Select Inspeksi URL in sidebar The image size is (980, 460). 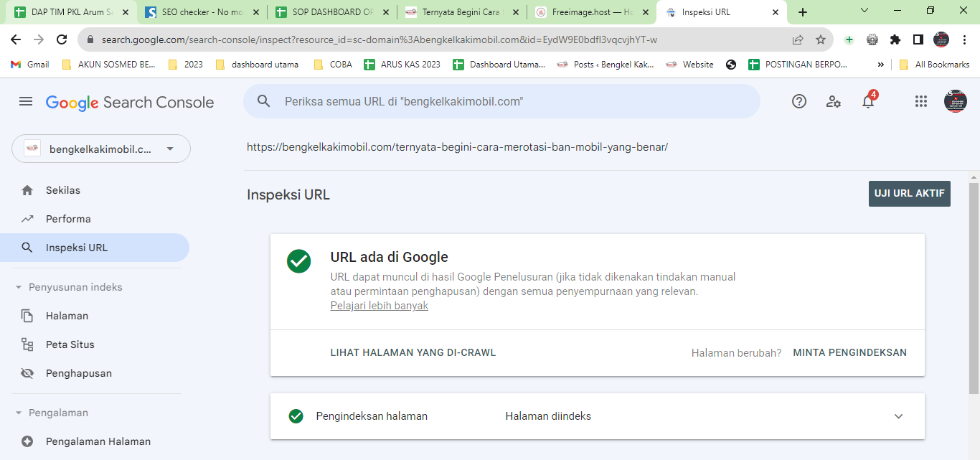[95, 248]
